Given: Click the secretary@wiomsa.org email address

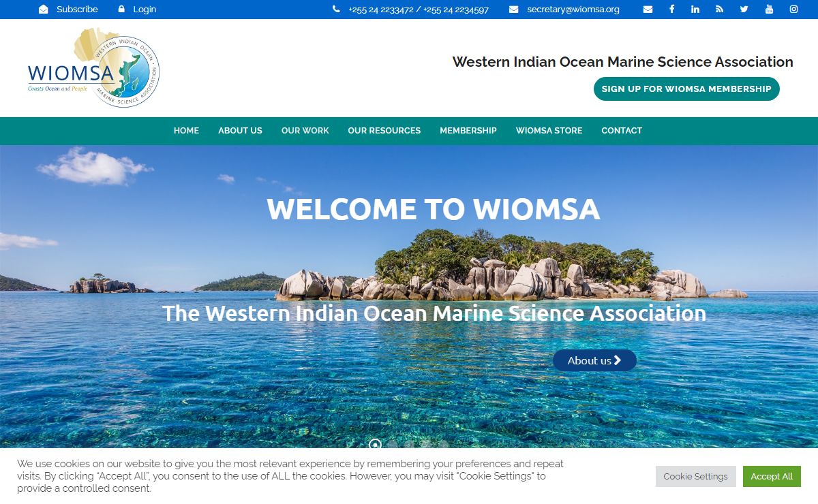Looking at the screenshot, I should pyautogui.click(x=573, y=10).
